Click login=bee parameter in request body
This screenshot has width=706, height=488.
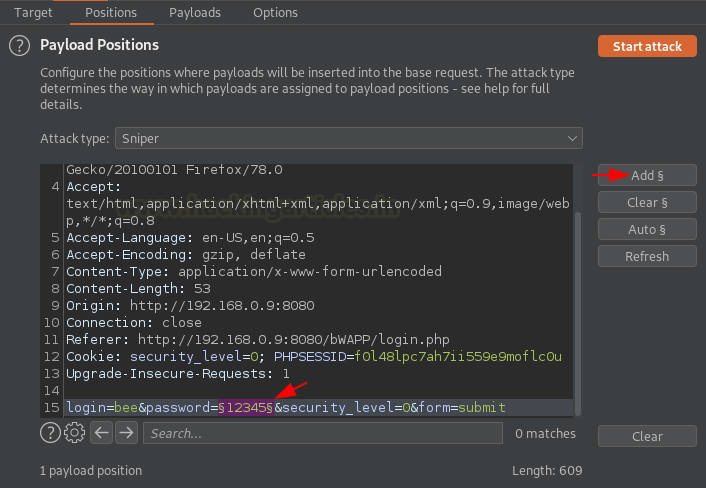[102, 407]
